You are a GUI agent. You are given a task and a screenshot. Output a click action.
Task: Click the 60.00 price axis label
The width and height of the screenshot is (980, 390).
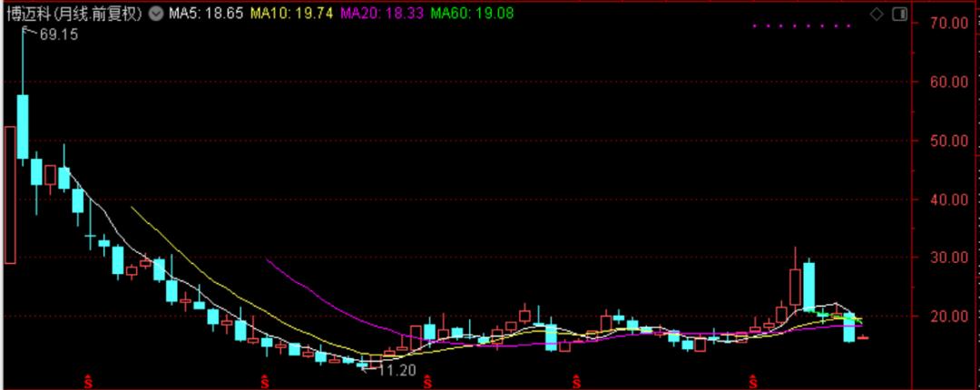click(x=948, y=82)
